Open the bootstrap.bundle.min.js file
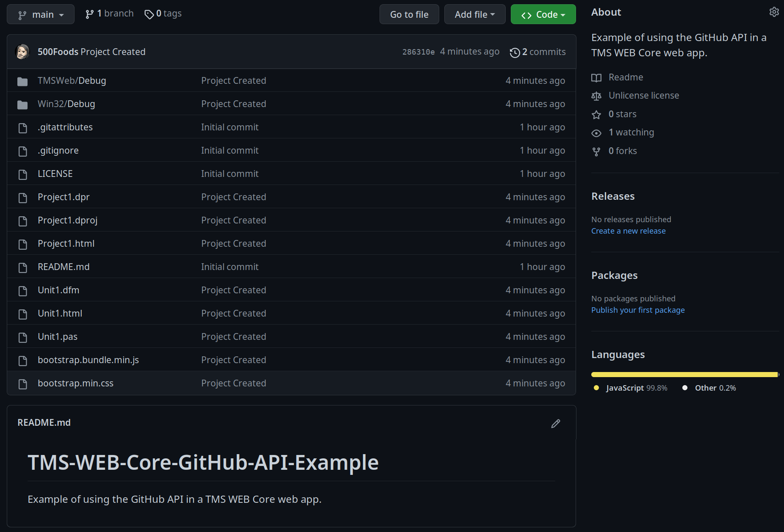Screen dimensions: 784x532 pos(88,360)
